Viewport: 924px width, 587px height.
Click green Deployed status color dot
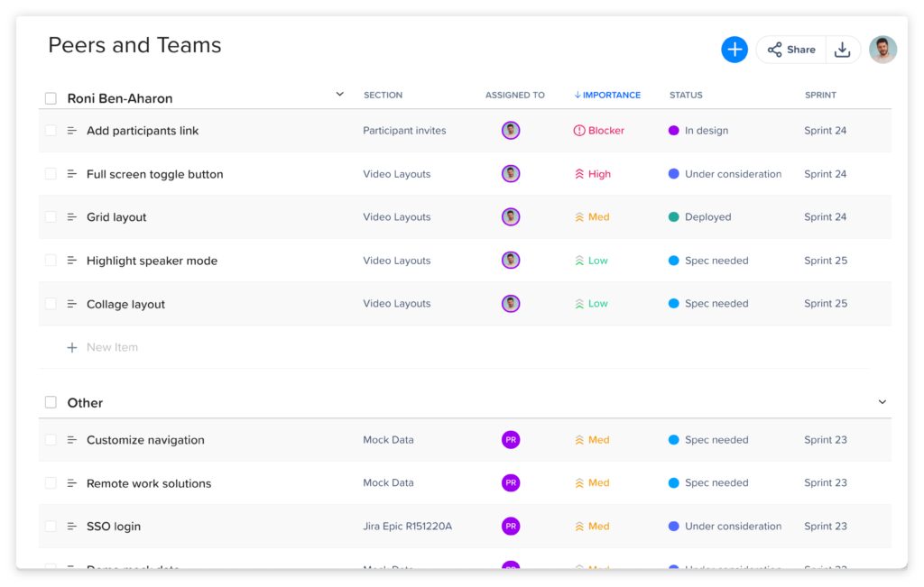coord(673,217)
